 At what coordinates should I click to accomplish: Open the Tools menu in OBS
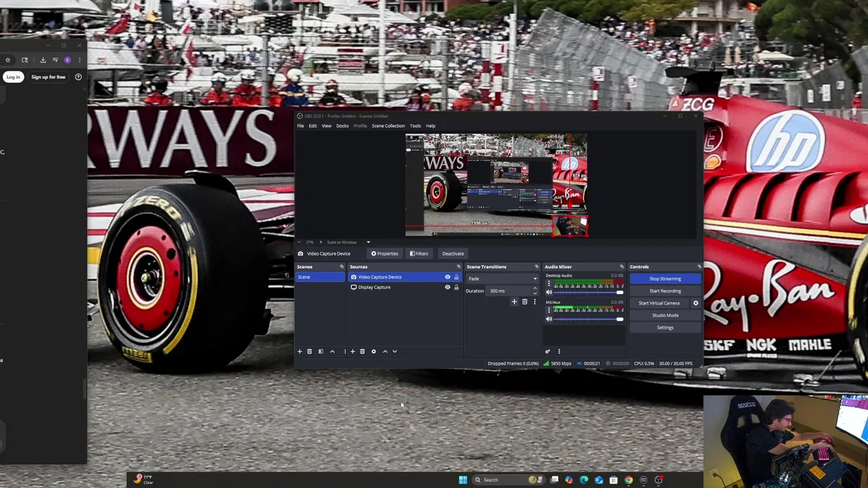pyautogui.click(x=415, y=125)
